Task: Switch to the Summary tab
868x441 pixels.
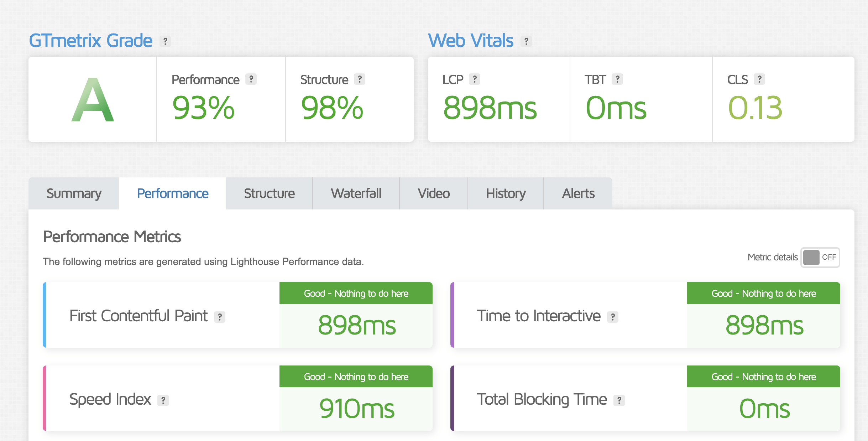Action: point(74,193)
